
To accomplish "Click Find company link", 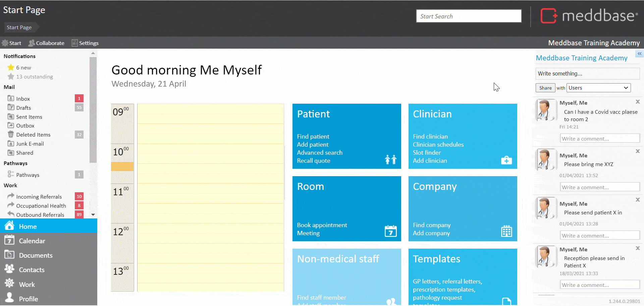I will coord(432,225).
